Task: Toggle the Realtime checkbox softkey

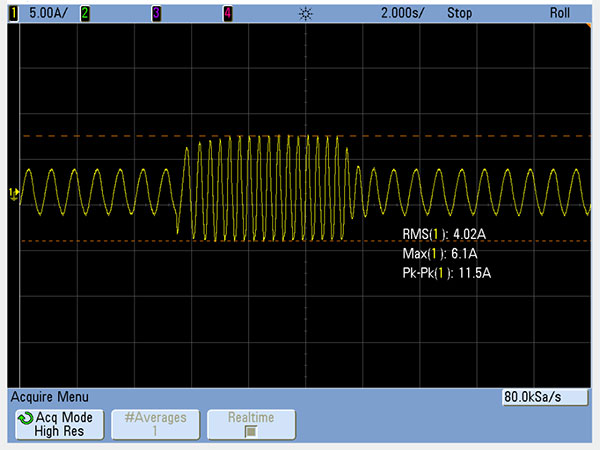Action: point(251,424)
